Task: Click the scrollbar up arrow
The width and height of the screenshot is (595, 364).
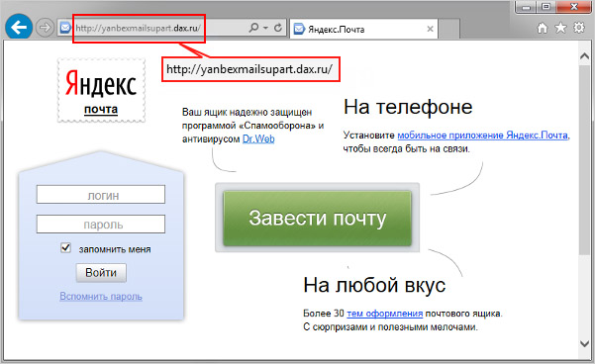Action: (584, 56)
